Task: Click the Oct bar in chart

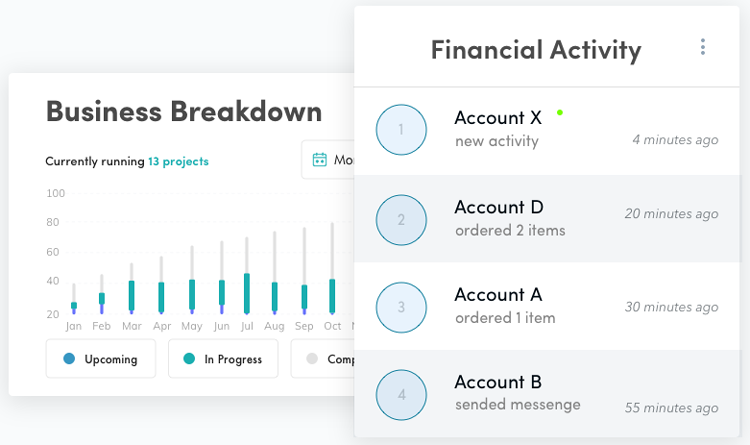Action: pyautogui.click(x=332, y=268)
